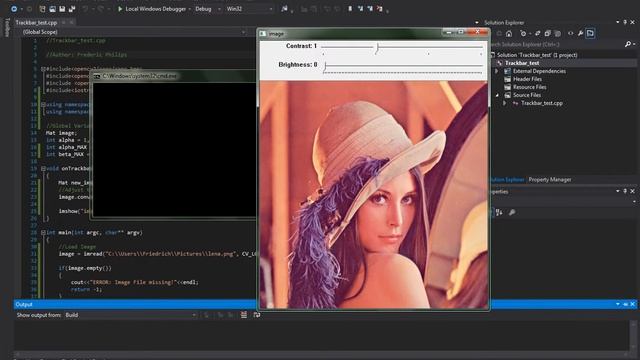Click the Contrast trackbar slider thumb
This screenshot has height=360, width=640.
pyautogui.click(x=377, y=48)
